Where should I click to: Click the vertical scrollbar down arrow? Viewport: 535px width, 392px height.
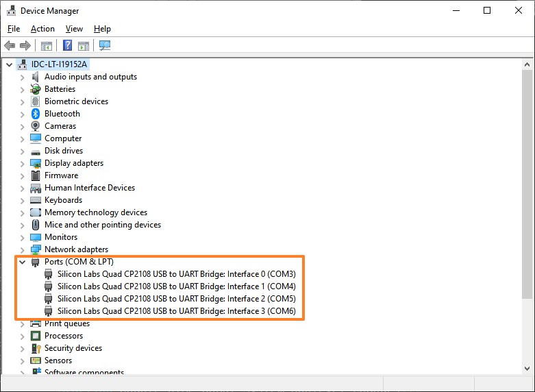tap(527, 368)
